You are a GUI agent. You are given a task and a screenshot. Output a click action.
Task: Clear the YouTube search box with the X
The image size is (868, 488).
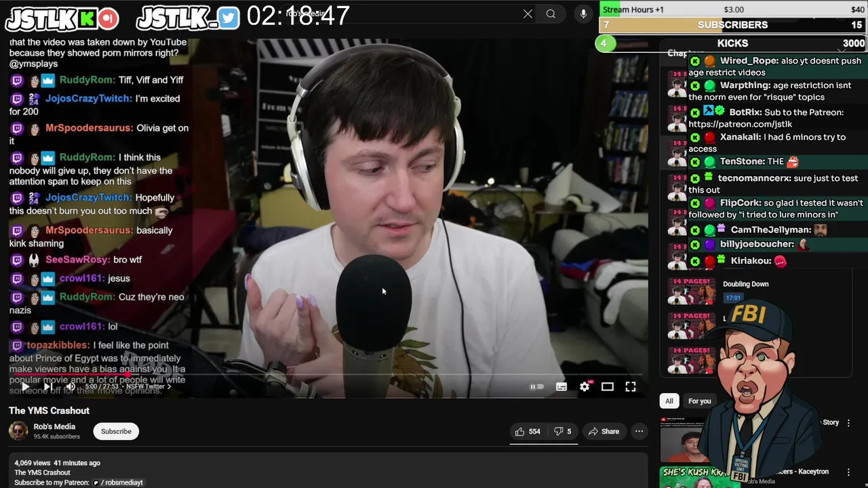[x=528, y=14]
